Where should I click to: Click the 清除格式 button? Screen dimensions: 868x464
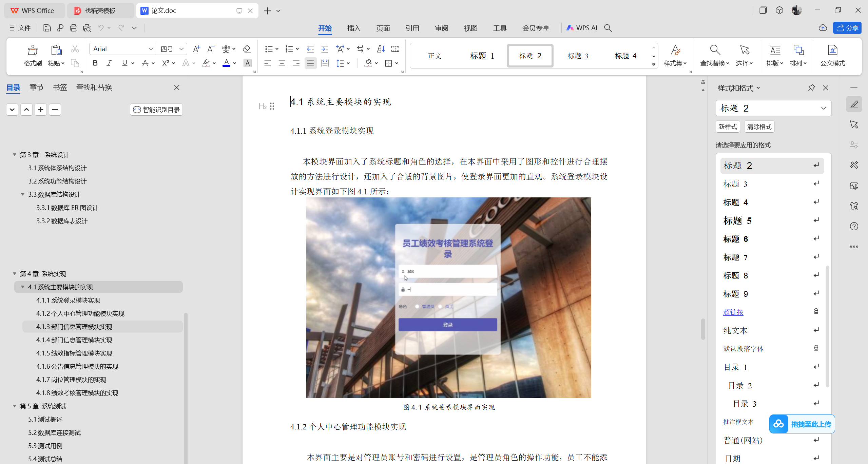tap(759, 127)
